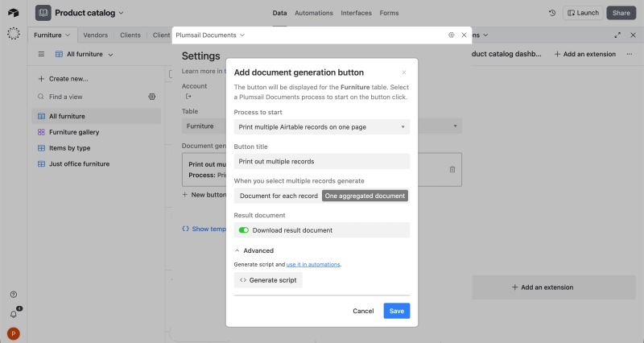Toggle the views sidebar hamburger icon
This screenshot has height=343, width=644.
click(41, 54)
